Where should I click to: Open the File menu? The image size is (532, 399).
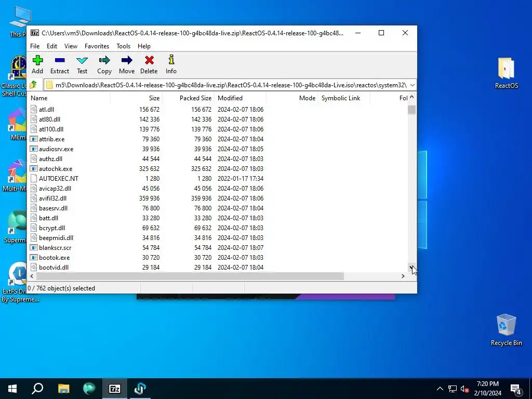35,46
